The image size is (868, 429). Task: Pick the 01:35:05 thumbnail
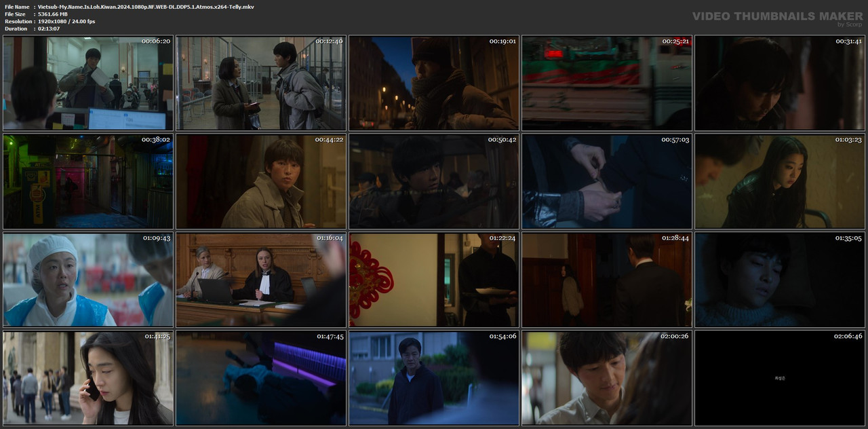point(780,280)
